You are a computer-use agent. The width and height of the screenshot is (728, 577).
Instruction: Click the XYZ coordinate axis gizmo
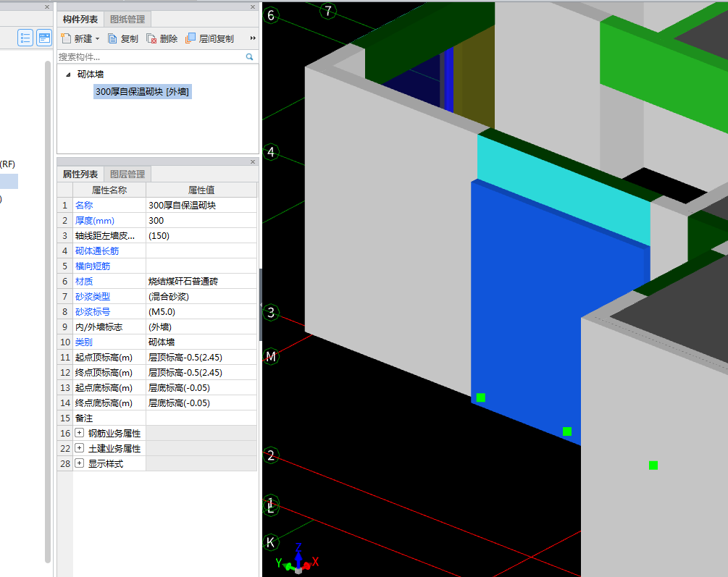click(x=298, y=558)
